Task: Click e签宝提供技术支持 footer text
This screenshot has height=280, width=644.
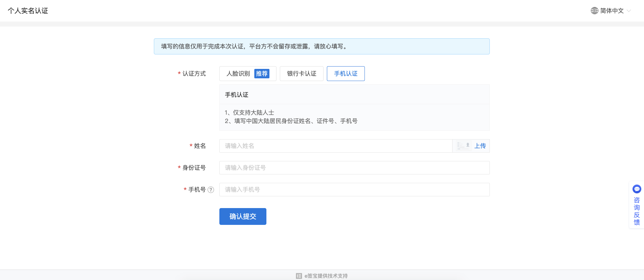Action: (326, 276)
